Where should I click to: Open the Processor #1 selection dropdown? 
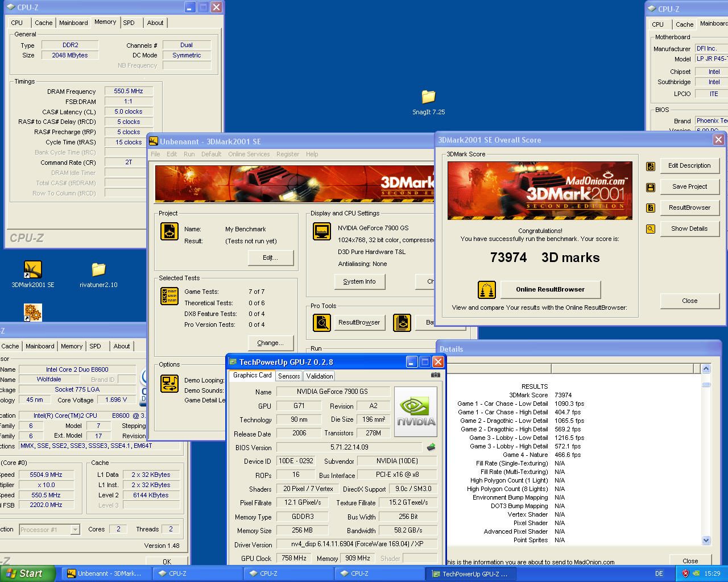(x=75, y=530)
